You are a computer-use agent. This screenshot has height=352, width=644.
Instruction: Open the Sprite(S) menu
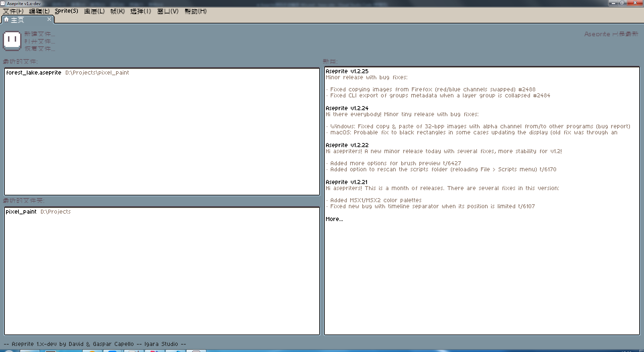pos(66,11)
